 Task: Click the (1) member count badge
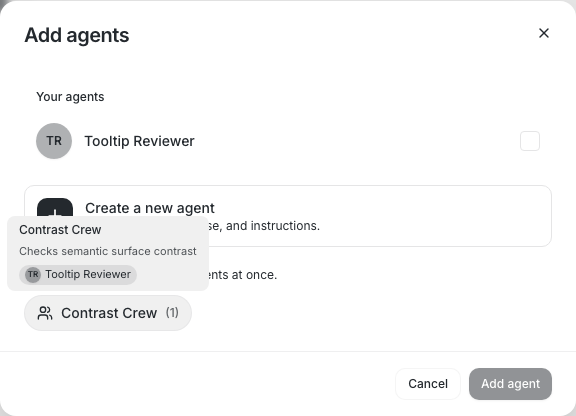coord(172,313)
